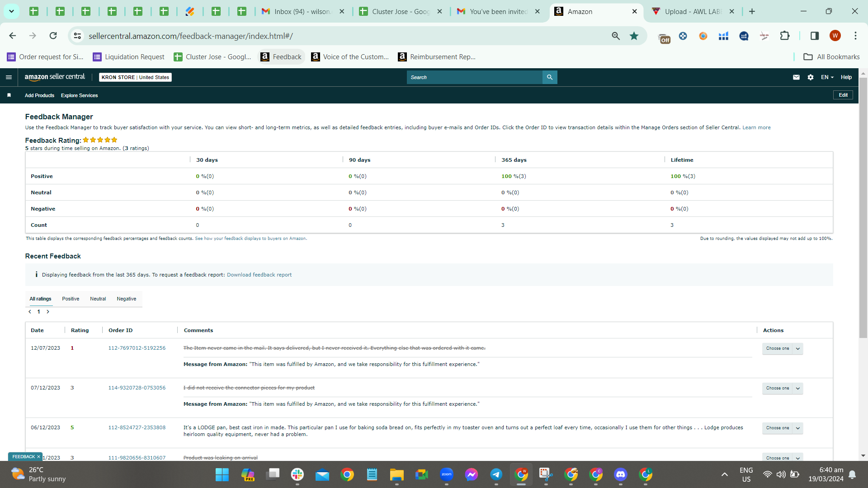
Task: Open the Chrome profile avatar W
Action: pyautogui.click(x=835, y=36)
